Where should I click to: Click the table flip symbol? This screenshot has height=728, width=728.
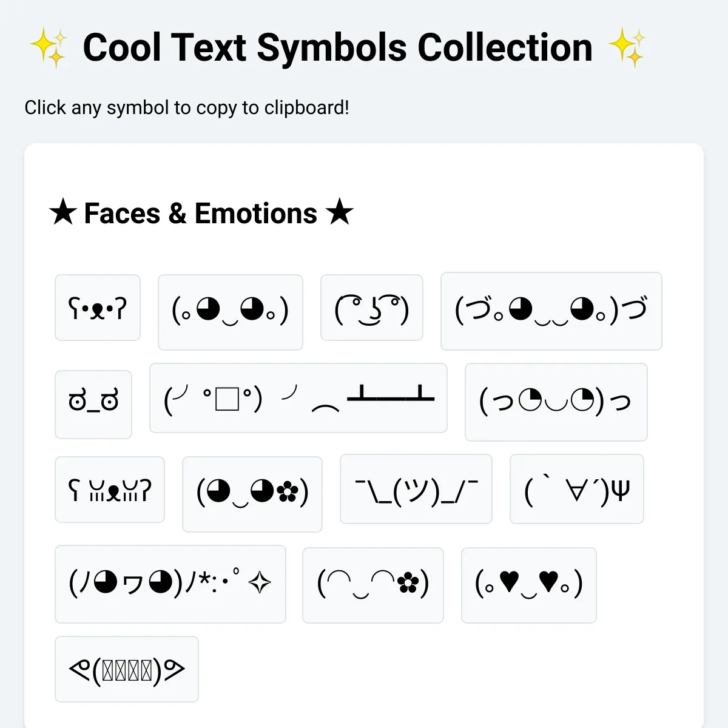(298, 398)
